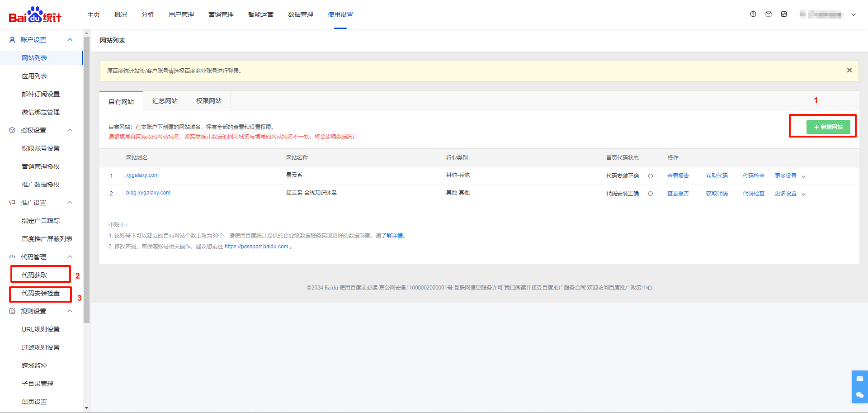Collapse the 授权设置 sidebar section
This screenshot has height=413, width=868.
coord(70,130)
